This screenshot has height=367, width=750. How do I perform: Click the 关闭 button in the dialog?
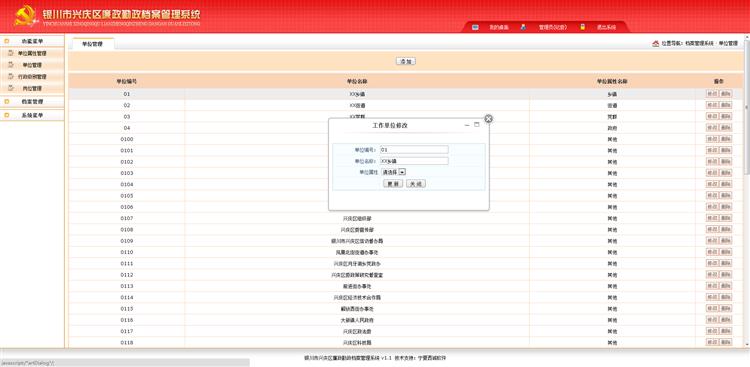pyautogui.click(x=416, y=184)
